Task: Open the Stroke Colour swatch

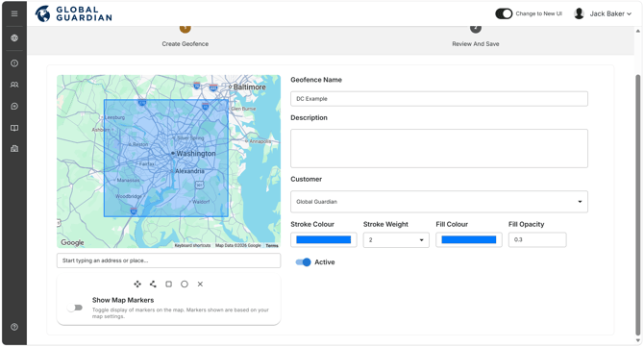Action: coord(324,239)
